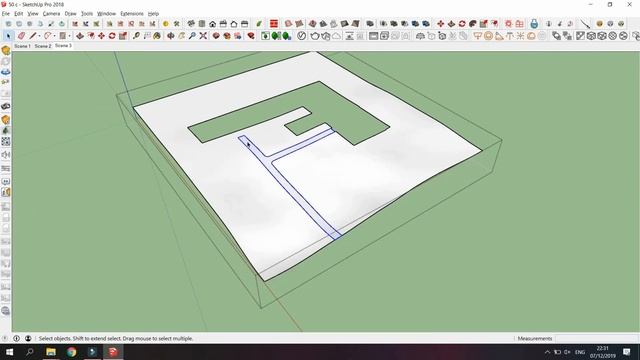640x360 pixels.
Task: Click the taskbar clock showing 22:31
Action: click(602, 352)
